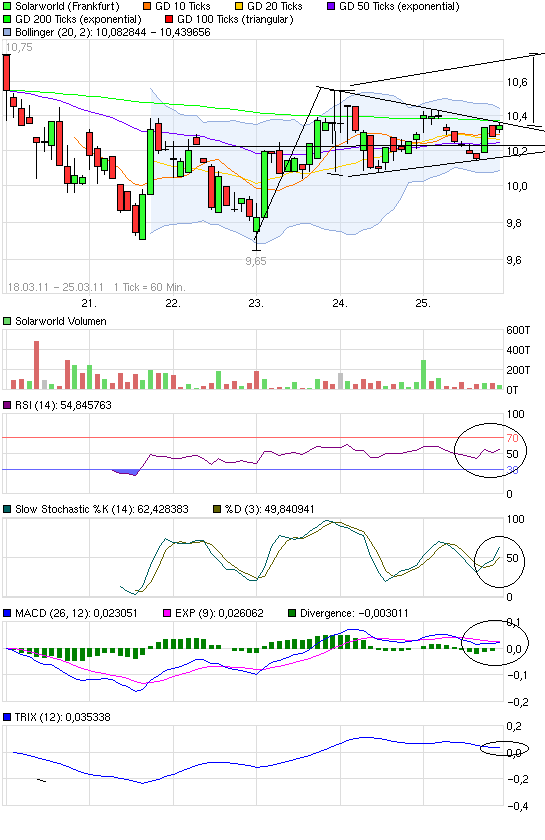Viewport: 545px width, 840px height.
Task: Click the 200T volume axis label
Action: point(518,370)
